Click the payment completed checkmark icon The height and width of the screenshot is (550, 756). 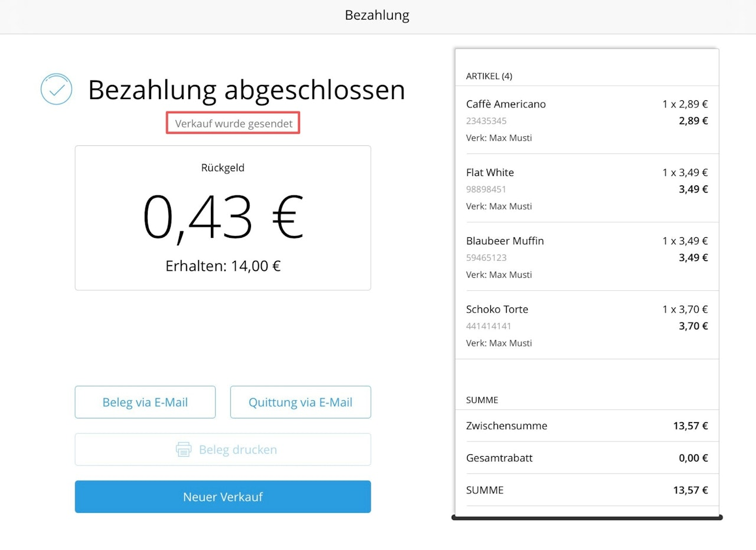[56, 90]
